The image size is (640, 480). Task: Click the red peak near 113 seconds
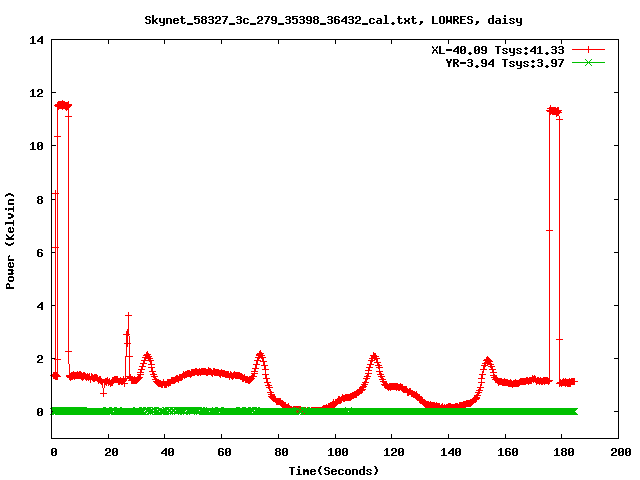(374, 357)
